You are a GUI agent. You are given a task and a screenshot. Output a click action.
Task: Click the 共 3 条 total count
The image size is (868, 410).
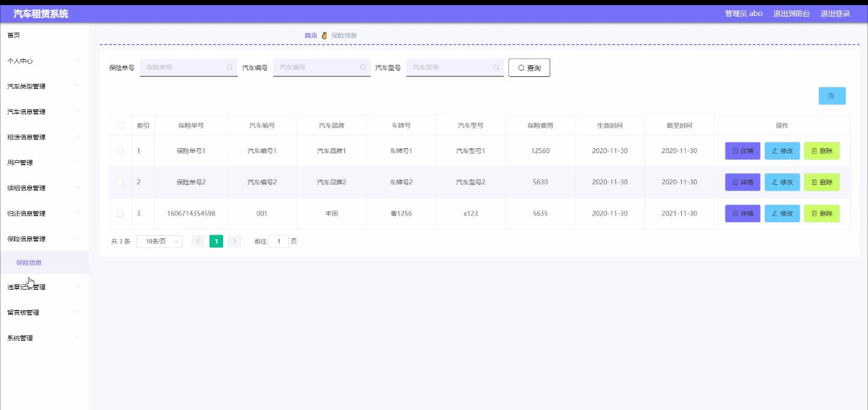pyautogui.click(x=121, y=242)
